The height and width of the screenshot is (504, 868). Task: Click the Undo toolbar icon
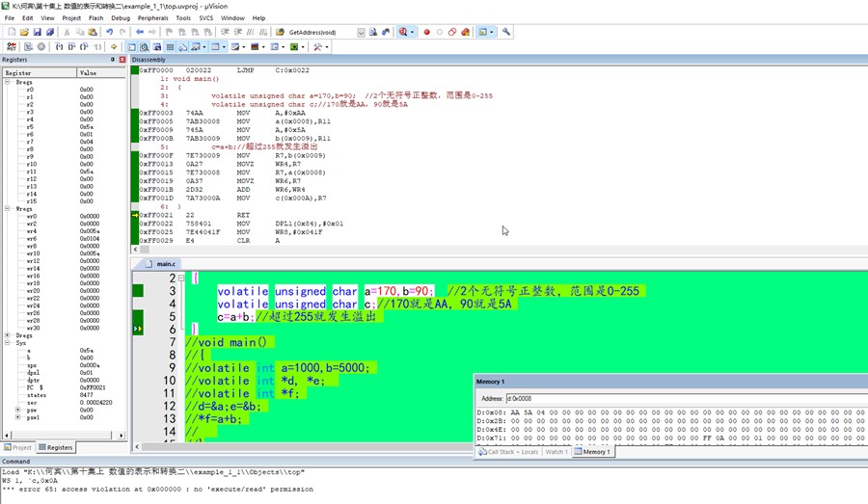(x=109, y=32)
